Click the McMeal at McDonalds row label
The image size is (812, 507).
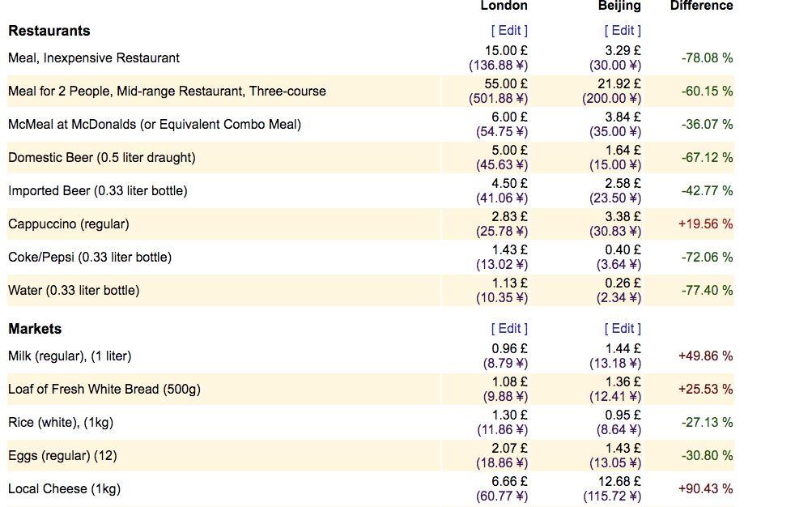click(x=155, y=125)
